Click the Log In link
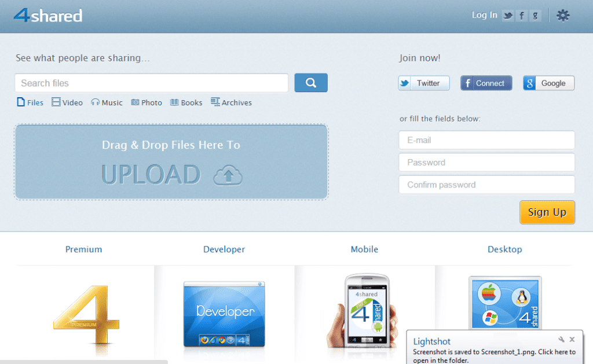This screenshot has height=364, width=593. pyautogui.click(x=484, y=15)
